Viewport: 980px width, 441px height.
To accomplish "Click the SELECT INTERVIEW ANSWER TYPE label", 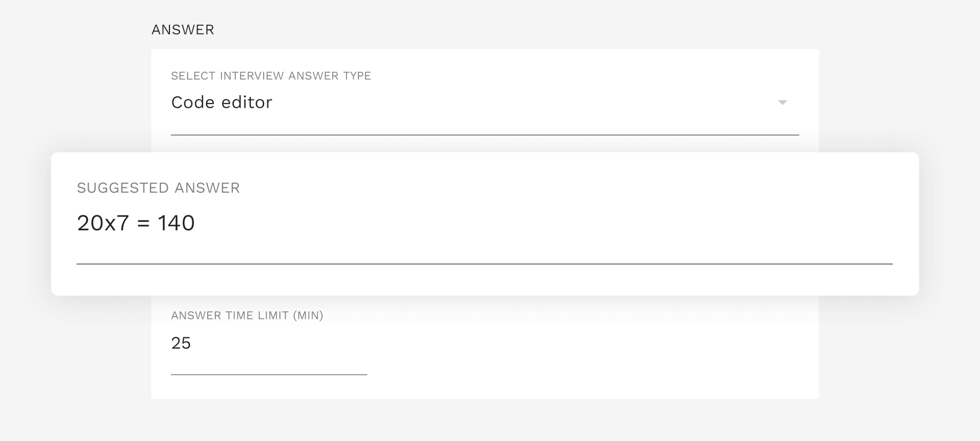I will [x=271, y=76].
